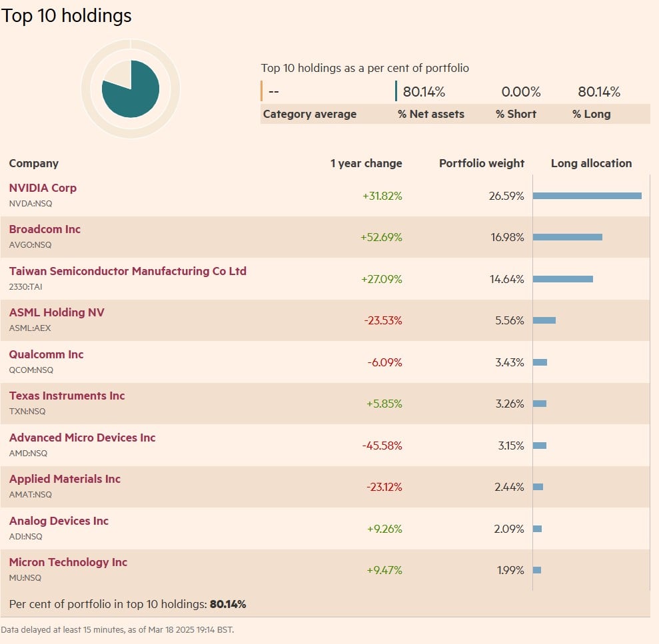Sort by the 1 year change column
Viewport: 659px width, 644px height.
(x=366, y=163)
